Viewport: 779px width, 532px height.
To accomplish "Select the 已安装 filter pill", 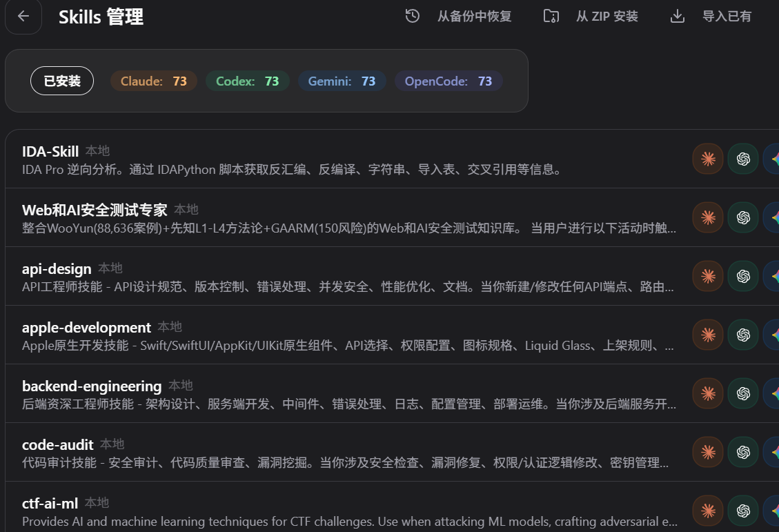I will (62, 81).
